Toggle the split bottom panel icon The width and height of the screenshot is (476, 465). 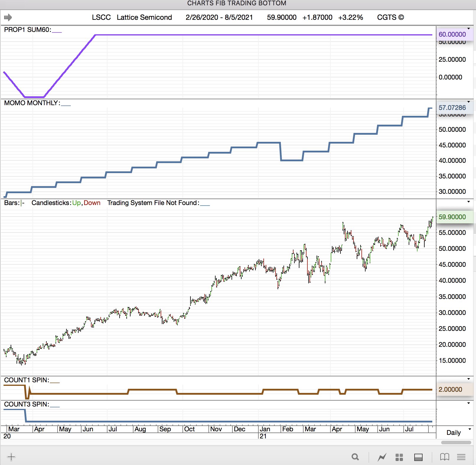418,457
